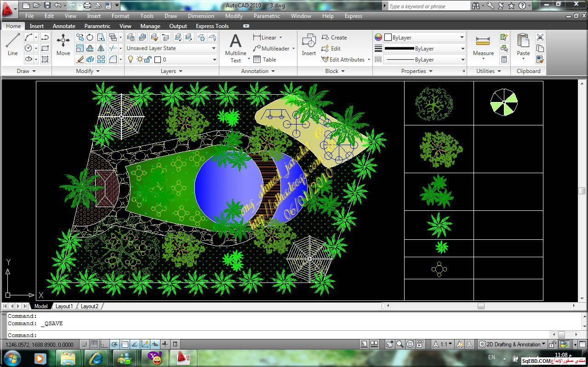Toggle layer on/off lightbulb icon
588x367 pixels.
pyautogui.click(x=131, y=59)
